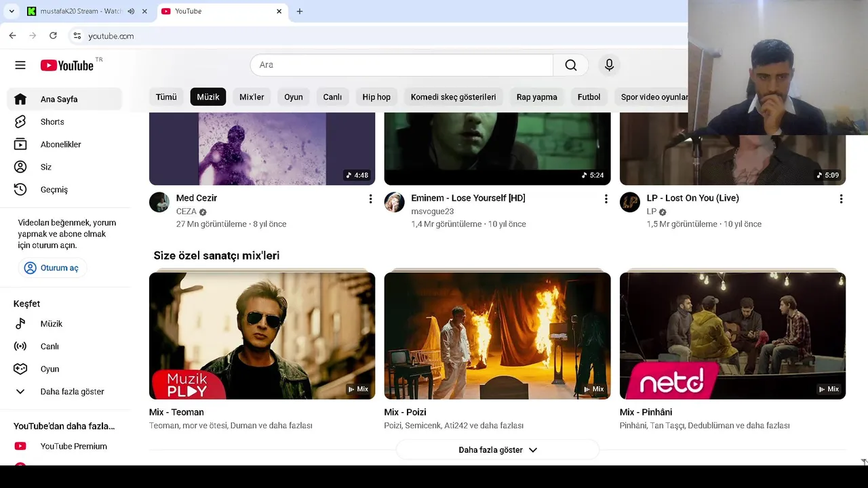Select the Tümü filter chip
Screen dimensions: 868x488
pos(166,97)
